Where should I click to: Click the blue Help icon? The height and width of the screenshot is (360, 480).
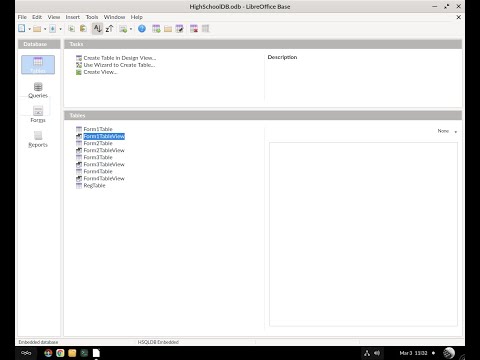click(x=142, y=29)
